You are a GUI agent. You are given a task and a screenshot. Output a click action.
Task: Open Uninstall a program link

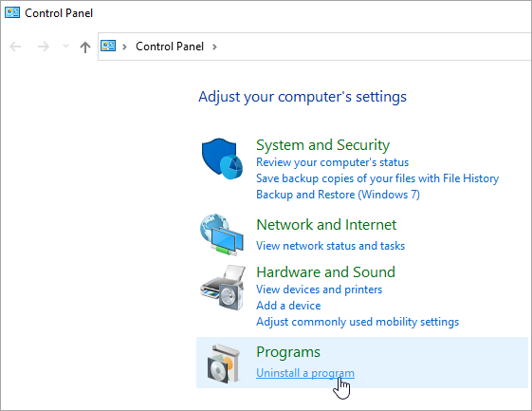[x=305, y=373]
